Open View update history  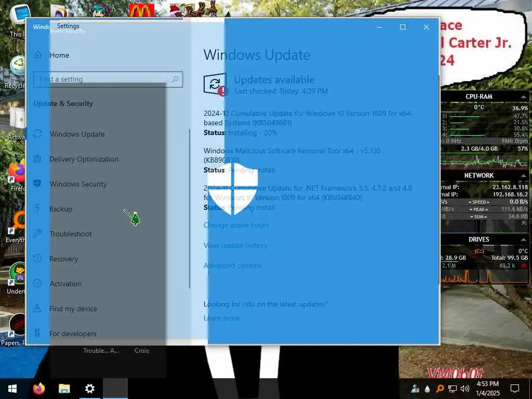point(235,245)
